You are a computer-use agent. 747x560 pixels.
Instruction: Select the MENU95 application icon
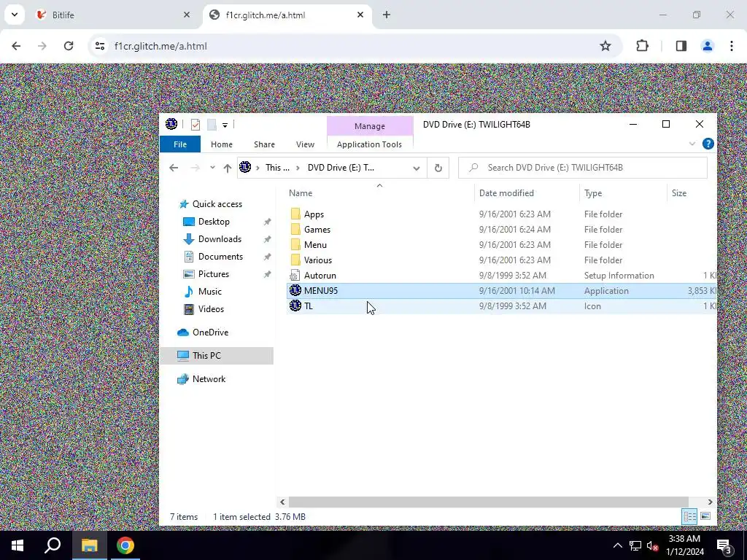[295, 290]
